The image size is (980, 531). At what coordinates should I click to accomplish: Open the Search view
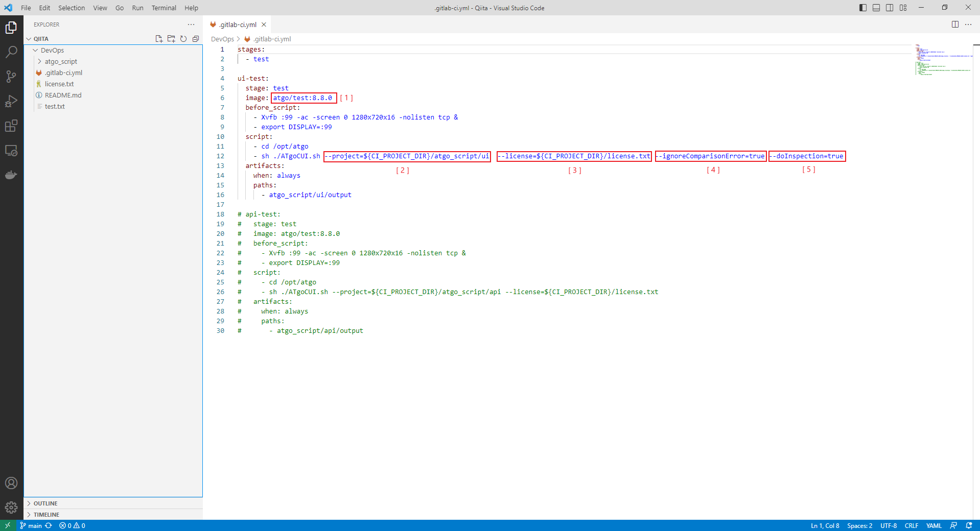[x=11, y=52]
